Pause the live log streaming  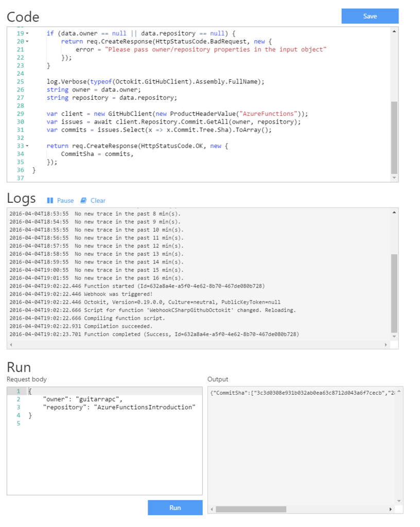61,200
